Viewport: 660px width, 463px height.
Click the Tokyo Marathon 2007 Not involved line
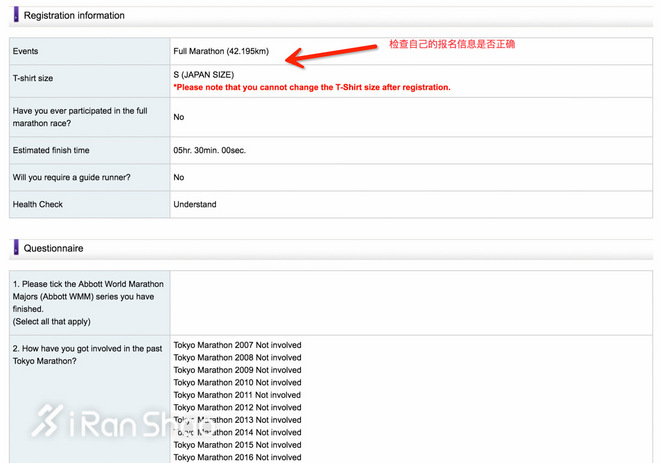[x=237, y=345]
